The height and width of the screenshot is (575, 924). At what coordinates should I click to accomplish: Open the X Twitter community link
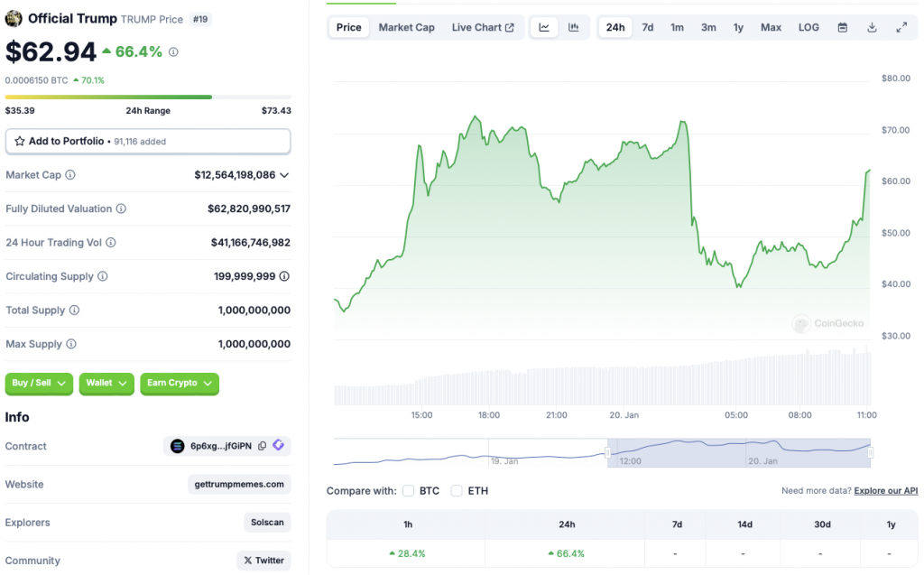click(264, 561)
